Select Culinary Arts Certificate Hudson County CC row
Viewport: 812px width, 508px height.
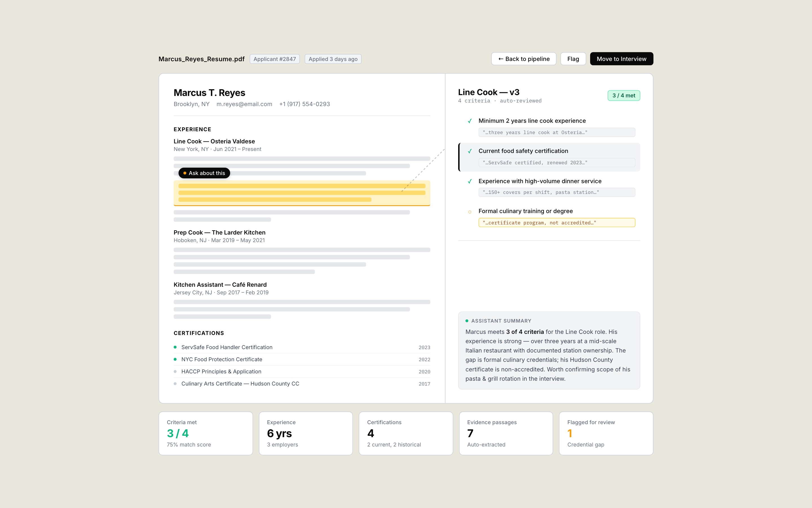tap(302, 383)
